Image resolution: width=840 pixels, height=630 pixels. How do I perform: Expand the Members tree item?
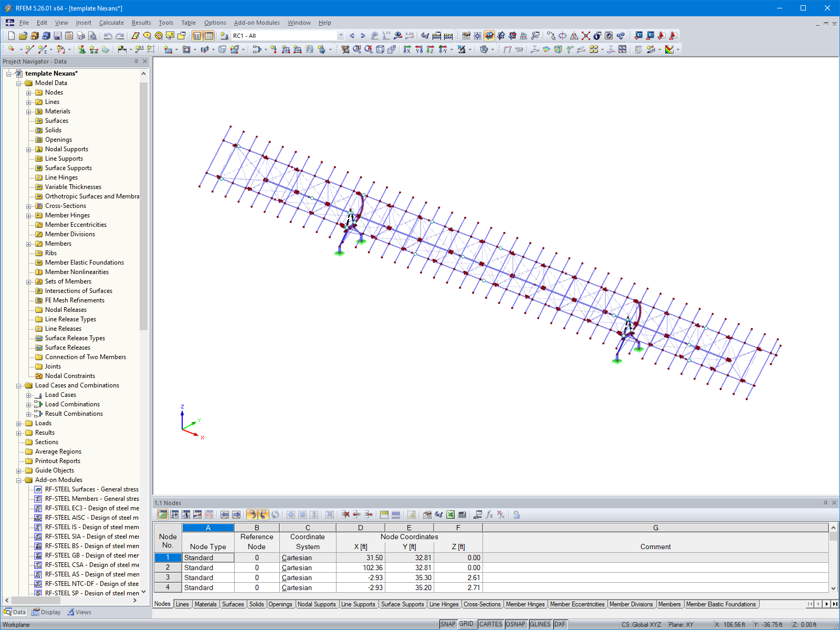[29, 244]
